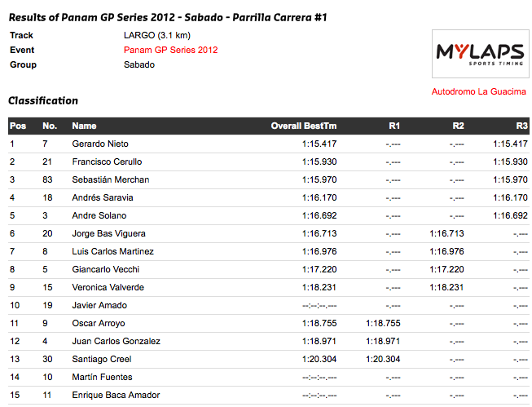This screenshot has height=407, width=532.
Task: Click the MYLAPS Sports Timing logo
Action: (480, 54)
